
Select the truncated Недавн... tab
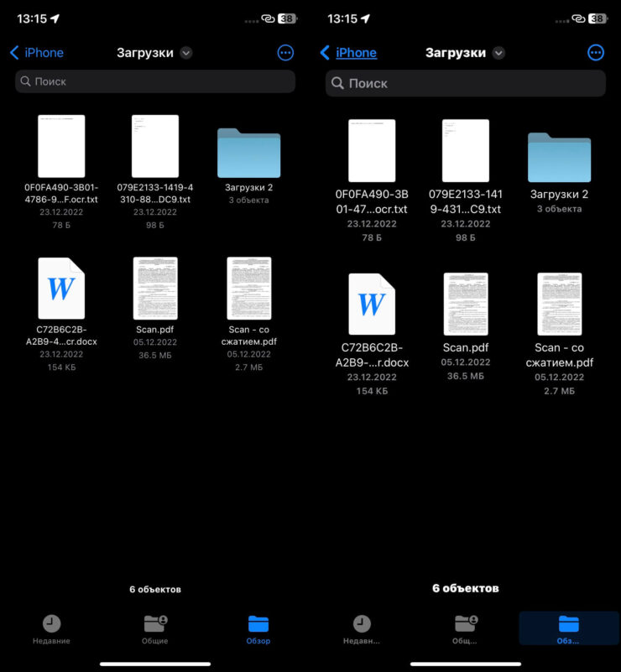362,628
